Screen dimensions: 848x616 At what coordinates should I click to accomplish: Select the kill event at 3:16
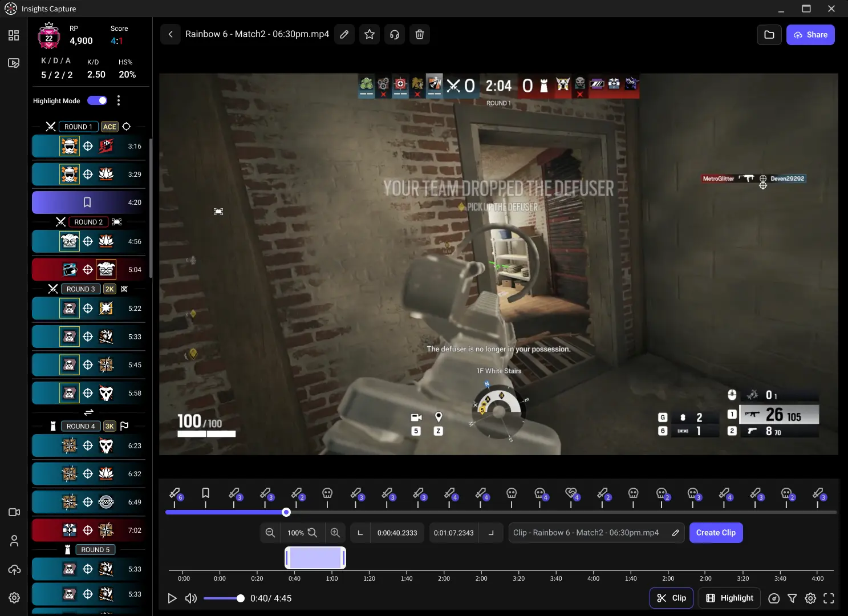point(89,147)
